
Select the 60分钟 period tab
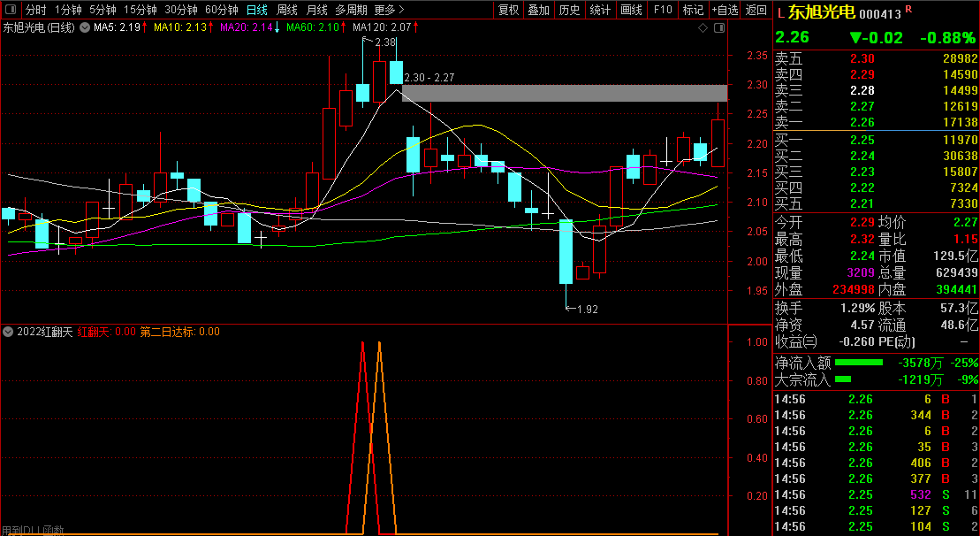221,10
